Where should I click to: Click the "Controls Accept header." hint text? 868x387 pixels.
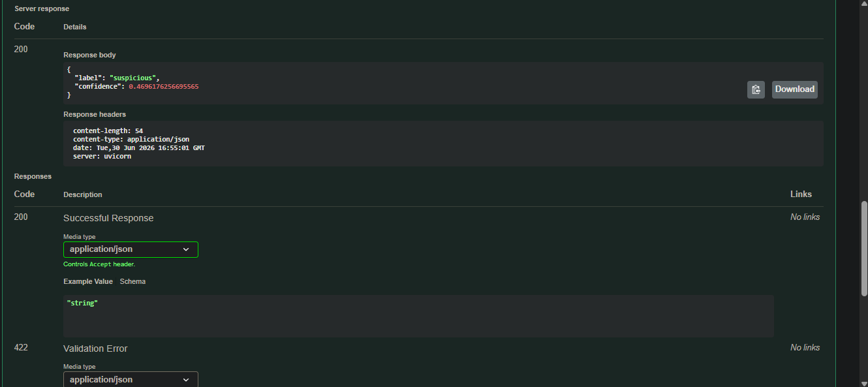click(x=99, y=264)
